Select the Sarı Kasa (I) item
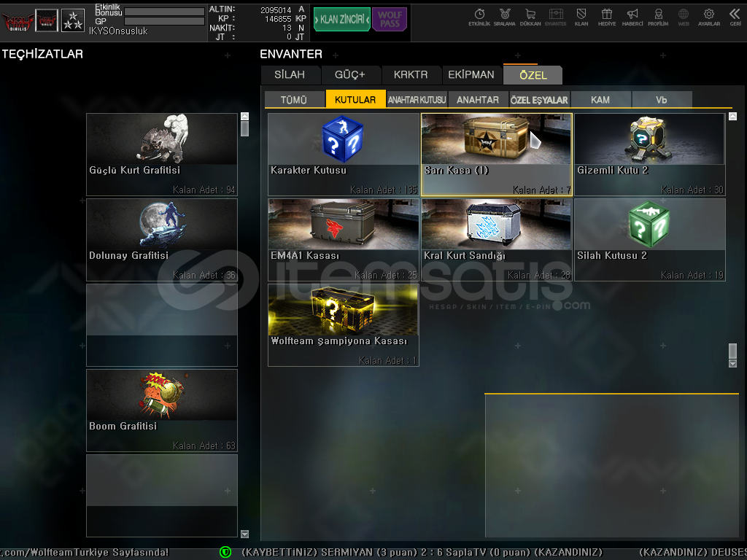 pyautogui.click(x=496, y=155)
